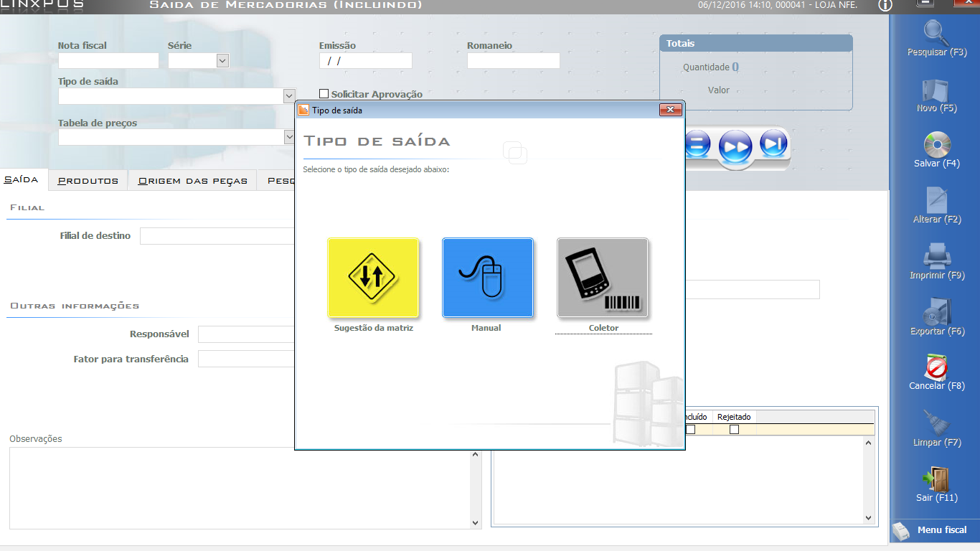Switch to the Saída tab

click(22, 179)
